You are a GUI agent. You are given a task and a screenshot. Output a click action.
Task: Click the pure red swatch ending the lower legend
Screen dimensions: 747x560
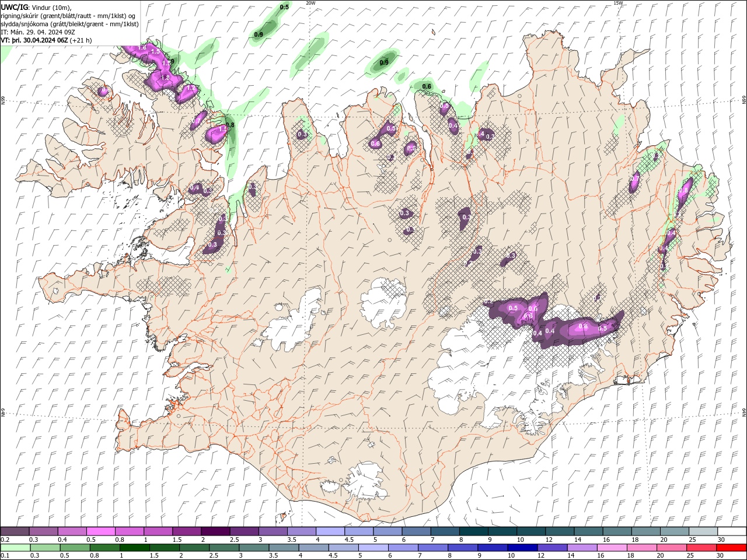731,548
